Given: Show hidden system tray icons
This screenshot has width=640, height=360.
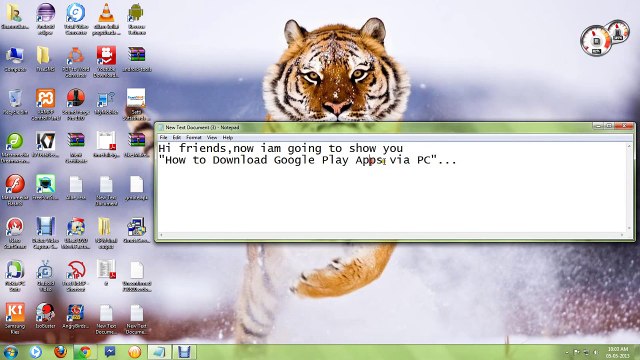Looking at the screenshot, I should 567,352.
